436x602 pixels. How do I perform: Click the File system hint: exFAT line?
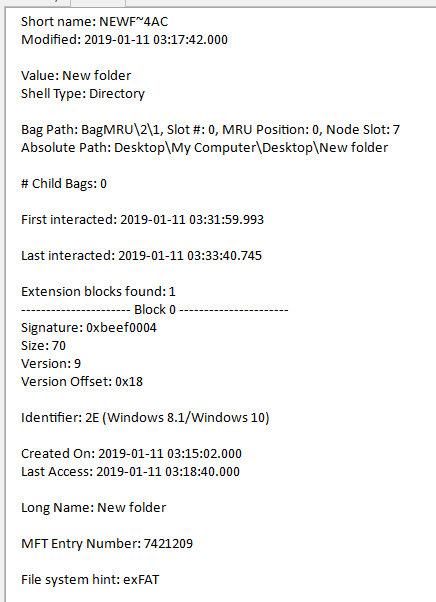[x=90, y=580]
